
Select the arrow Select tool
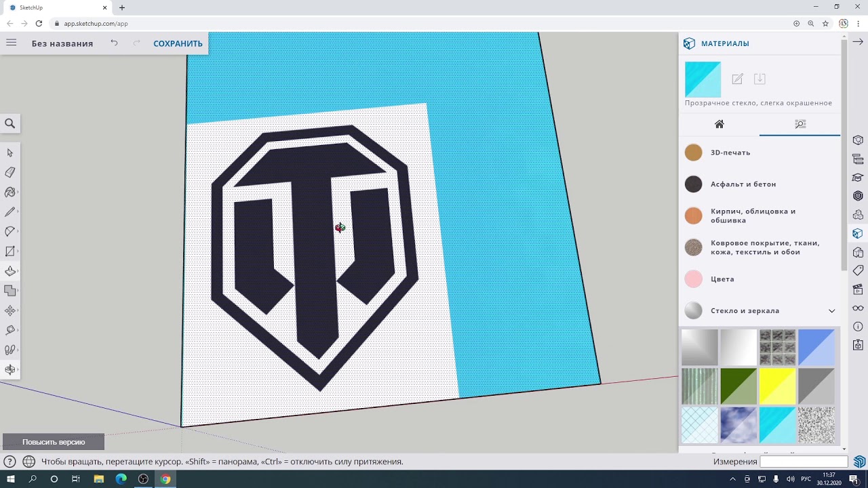10,152
